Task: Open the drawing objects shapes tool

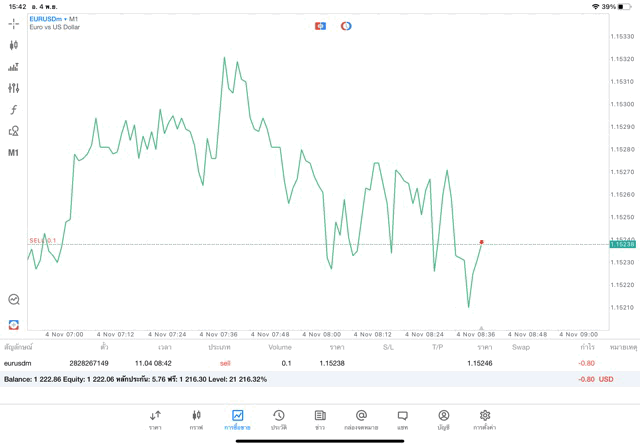Action: coord(14,131)
